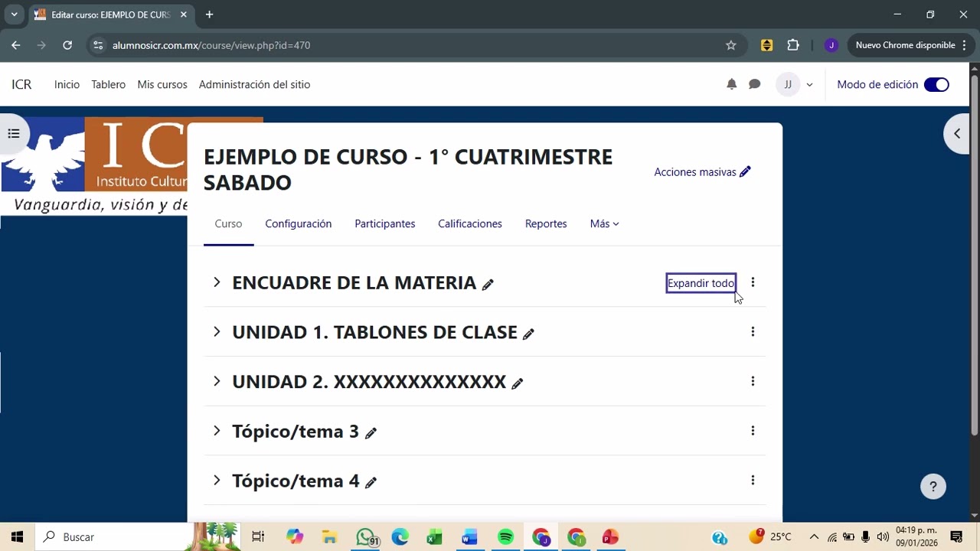Open the notifications bell icon
This screenshot has height=551, width=980.
coord(731,84)
